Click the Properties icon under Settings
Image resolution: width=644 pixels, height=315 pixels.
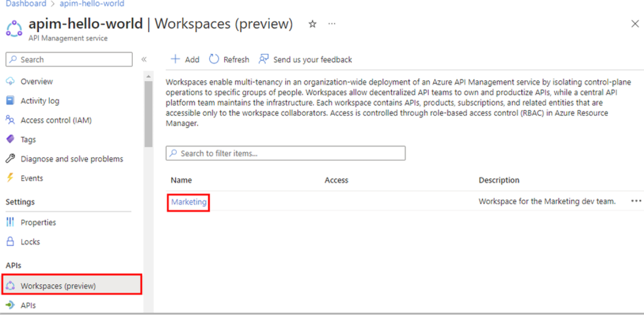pos(10,222)
